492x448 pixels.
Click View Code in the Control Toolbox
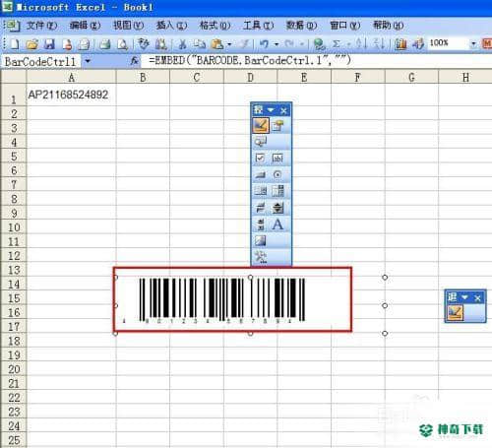pos(261,142)
